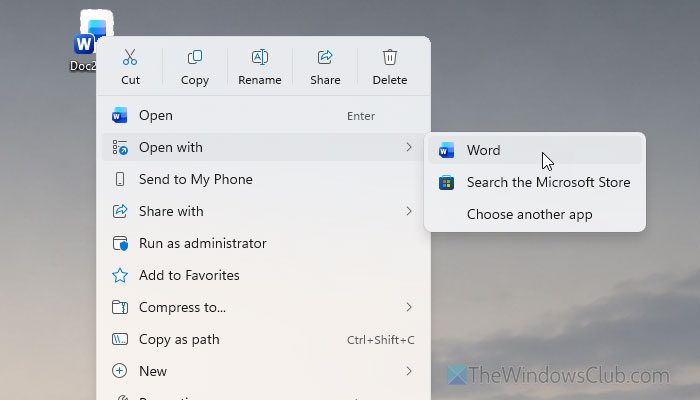This screenshot has height=400, width=700.
Task: Expand the Open with submenu arrow
Action: 408,147
